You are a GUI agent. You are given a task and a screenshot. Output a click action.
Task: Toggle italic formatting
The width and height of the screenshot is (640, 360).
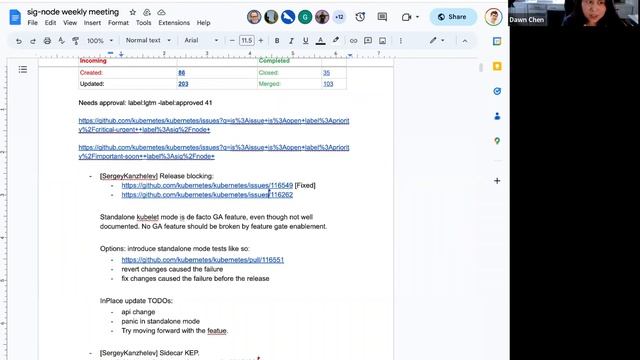point(291,41)
